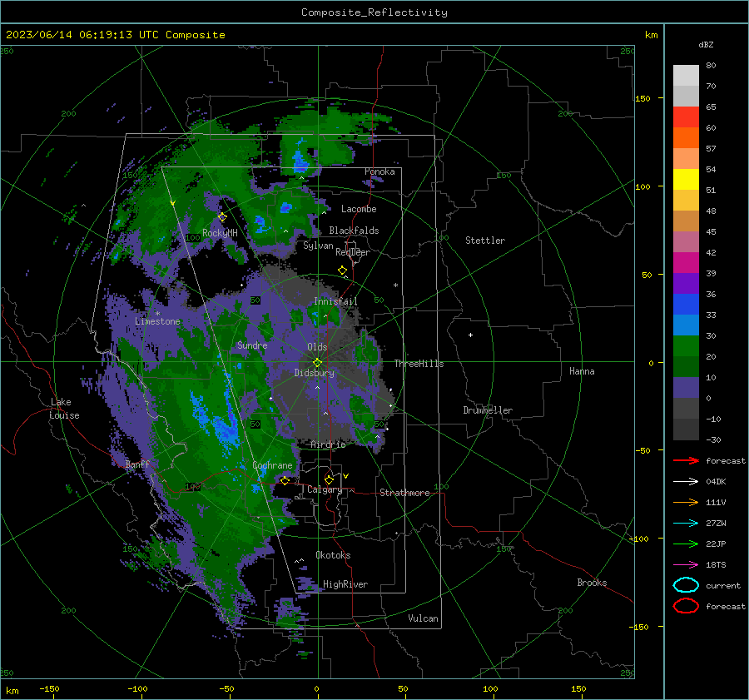This screenshot has width=749, height=700.
Task: Click the red forecast arrow in legend
Action: pos(686,460)
